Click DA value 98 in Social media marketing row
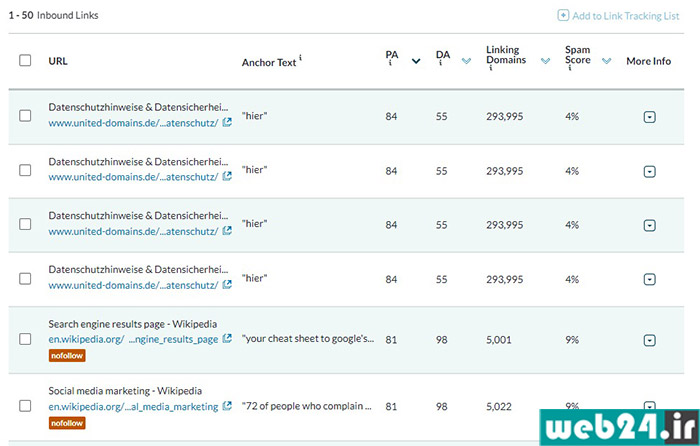Image resolution: width=700 pixels, height=446 pixels. point(442,407)
